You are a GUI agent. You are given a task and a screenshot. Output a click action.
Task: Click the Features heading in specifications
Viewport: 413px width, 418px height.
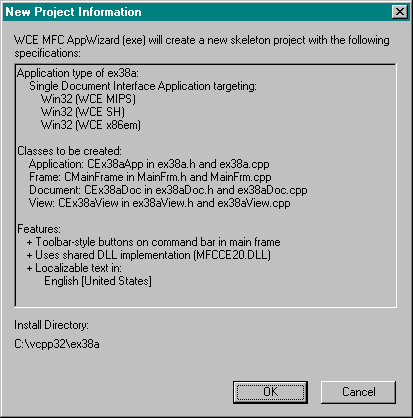click(x=39, y=229)
